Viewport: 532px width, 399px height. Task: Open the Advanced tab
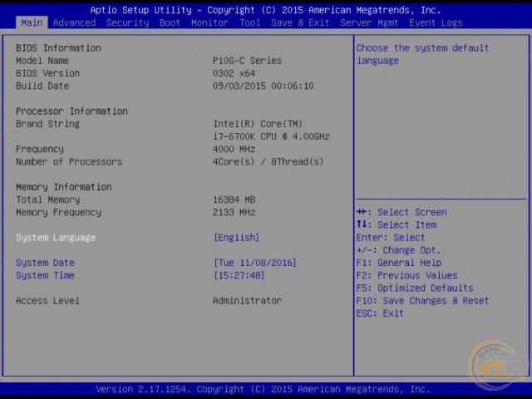(x=74, y=22)
